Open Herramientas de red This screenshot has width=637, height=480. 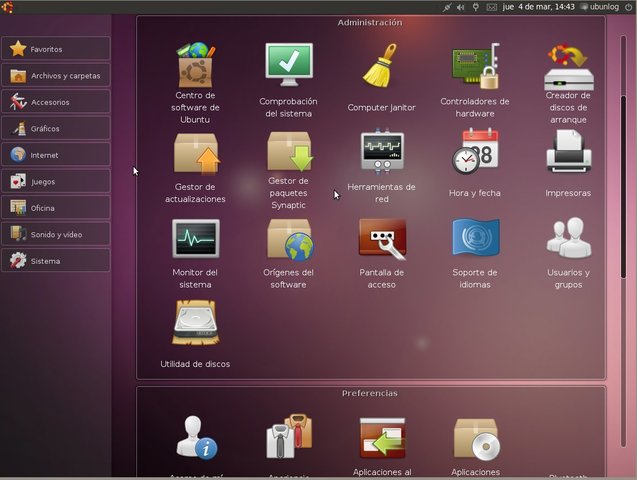[381, 166]
